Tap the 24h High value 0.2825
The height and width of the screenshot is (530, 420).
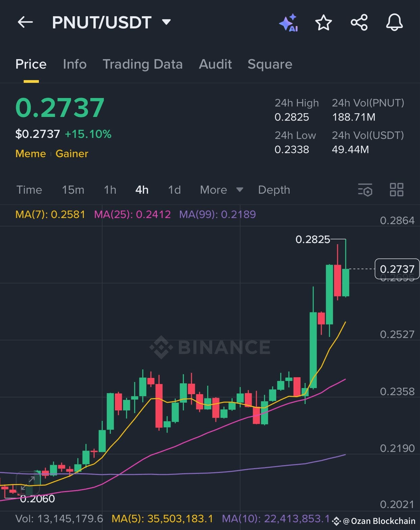[292, 117]
